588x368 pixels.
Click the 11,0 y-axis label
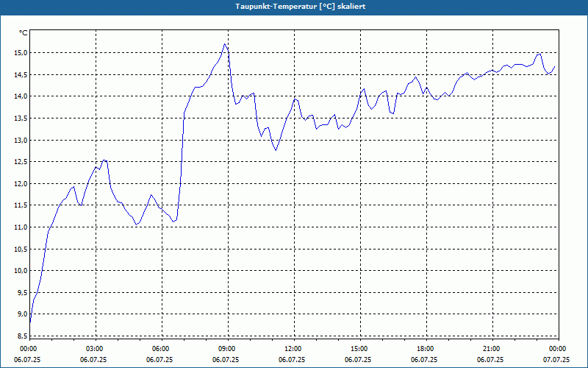[22, 227]
